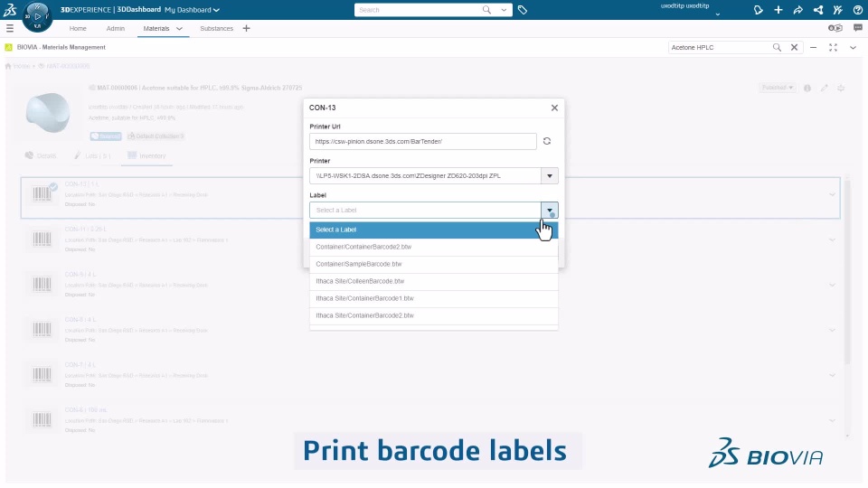Select the 'Select a Label' option
This screenshot has height=488, width=868.
[433, 230]
